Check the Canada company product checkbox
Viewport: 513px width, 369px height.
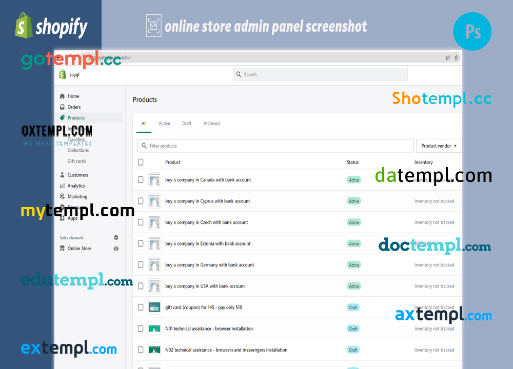click(x=141, y=180)
